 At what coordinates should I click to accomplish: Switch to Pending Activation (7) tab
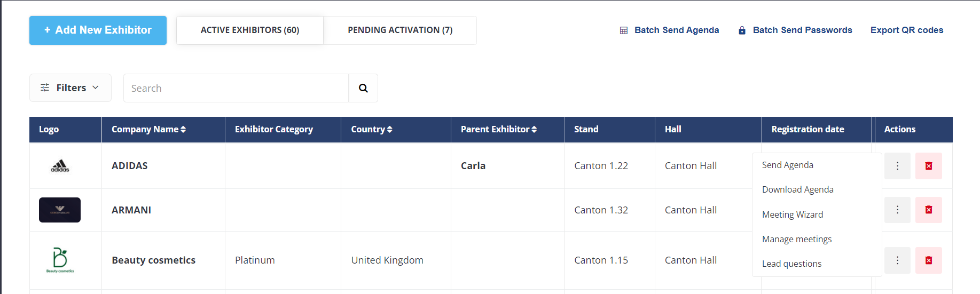coord(400,30)
